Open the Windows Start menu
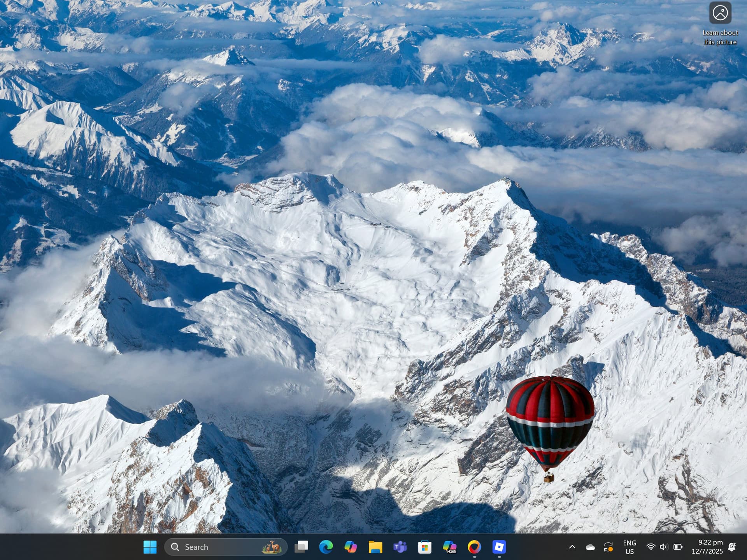 [150, 547]
